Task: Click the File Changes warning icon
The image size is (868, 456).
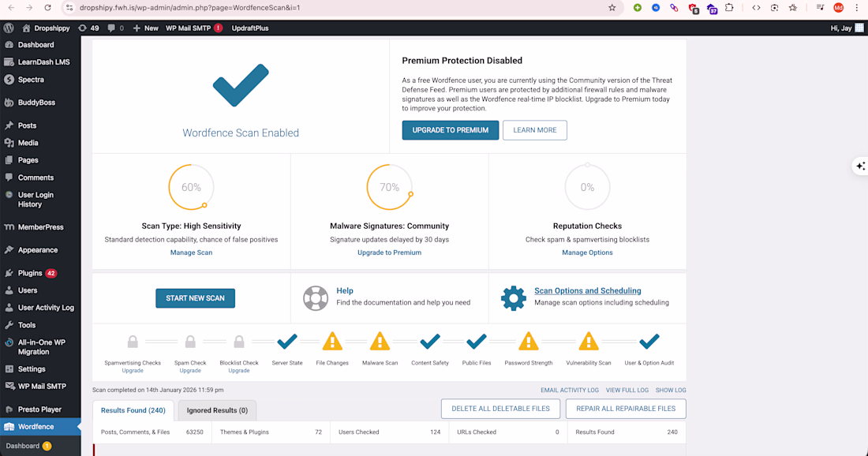Action: [332, 342]
